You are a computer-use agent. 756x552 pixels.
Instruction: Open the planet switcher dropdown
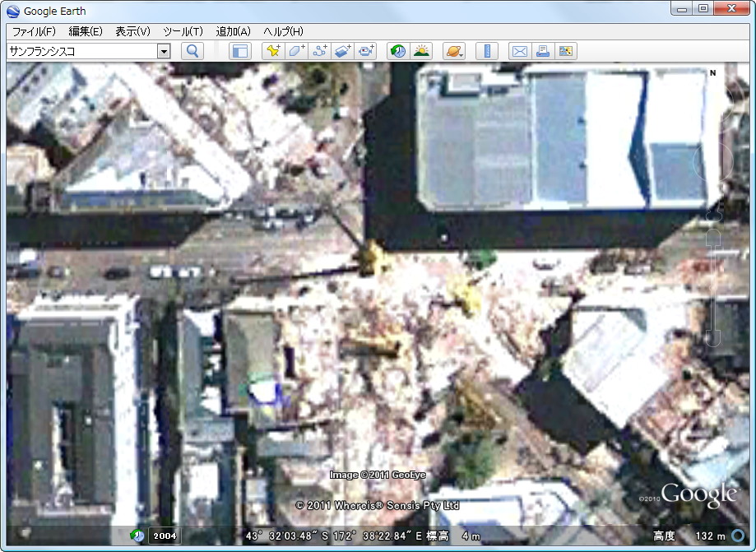pos(454,51)
